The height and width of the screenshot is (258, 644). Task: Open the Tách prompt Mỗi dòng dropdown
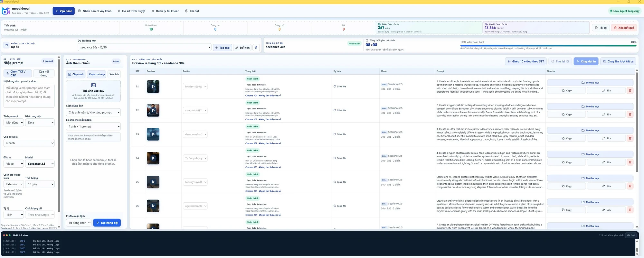point(14,123)
